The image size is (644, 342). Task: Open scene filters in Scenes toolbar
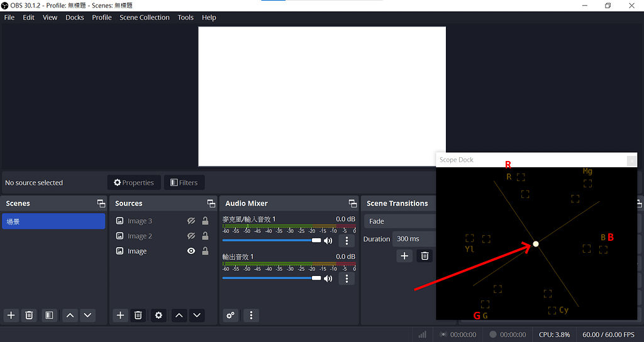[x=49, y=315]
